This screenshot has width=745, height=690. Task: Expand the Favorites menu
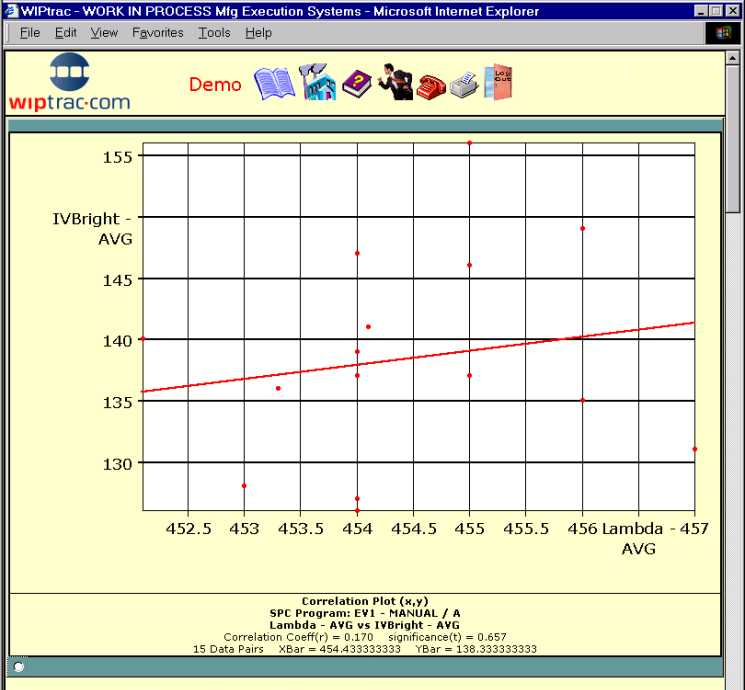coord(158,33)
